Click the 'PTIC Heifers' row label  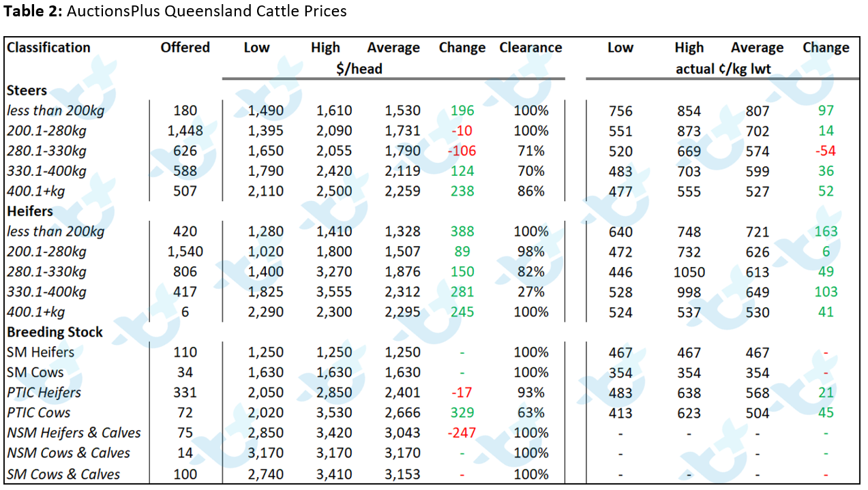click(x=44, y=393)
